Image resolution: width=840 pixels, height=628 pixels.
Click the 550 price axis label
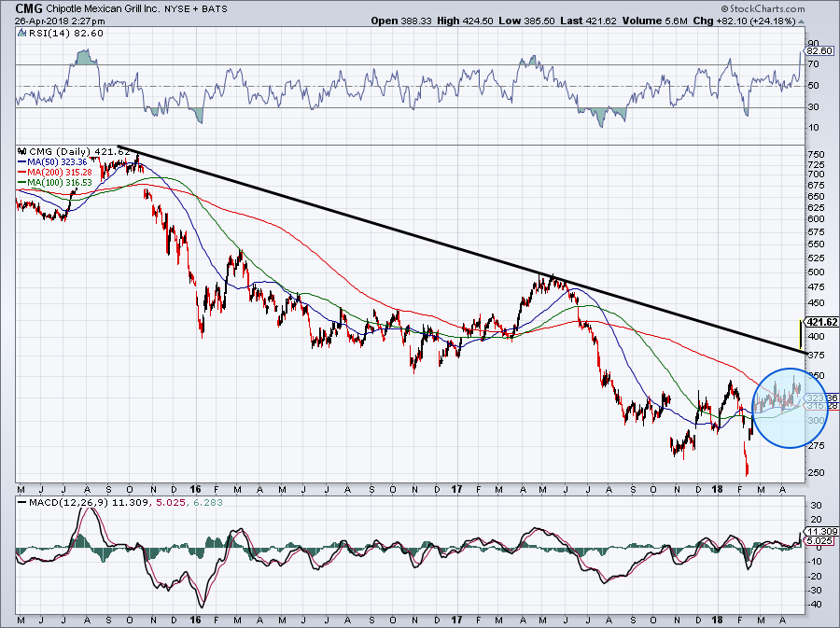tap(816, 244)
